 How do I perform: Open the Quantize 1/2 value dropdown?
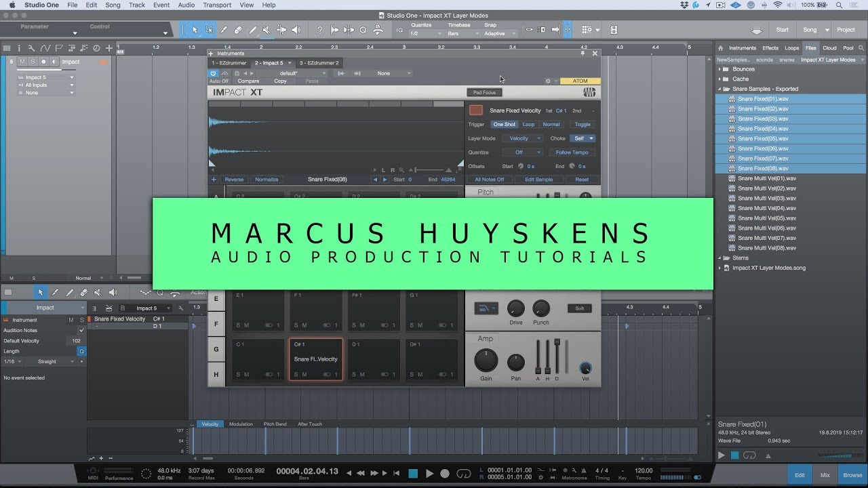coord(426,33)
